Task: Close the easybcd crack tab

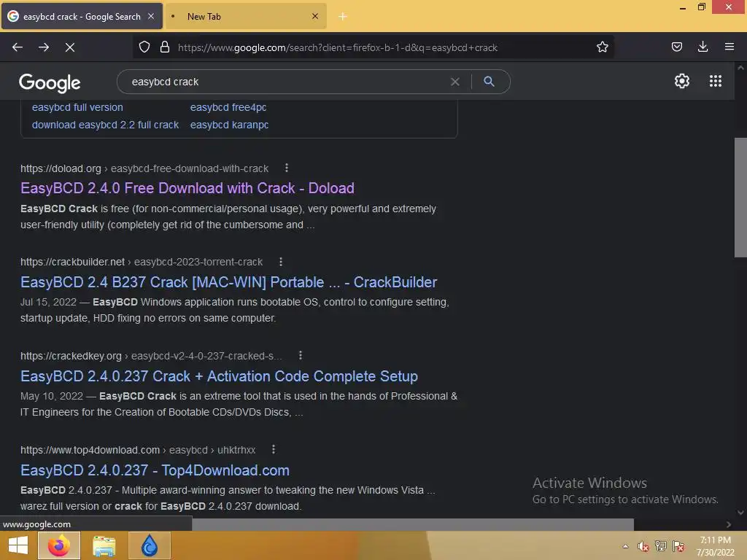Action: click(150, 16)
